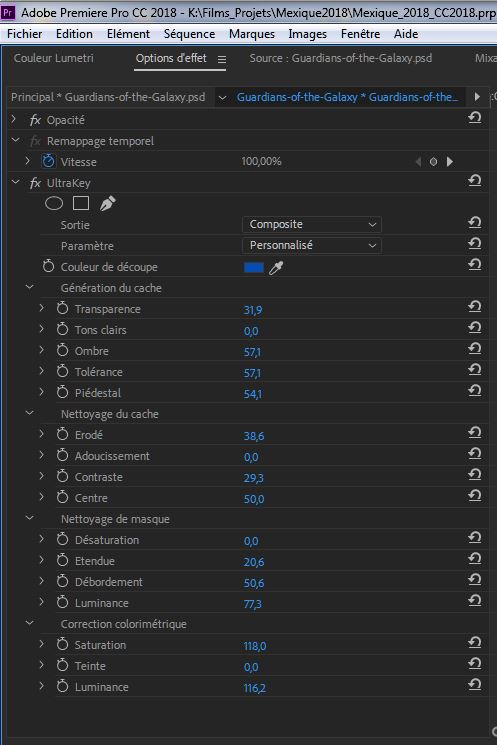497x745 pixels.
Task: Pick key color with the eyedropper
Action: pos(276,268)
